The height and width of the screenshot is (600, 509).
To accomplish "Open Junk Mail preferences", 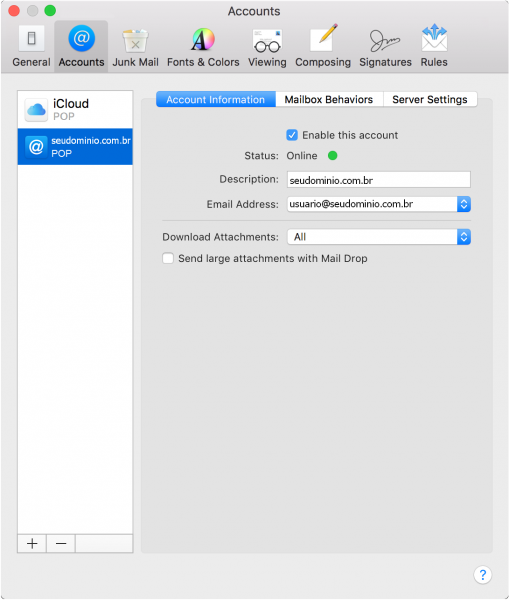I will point(135,46).
